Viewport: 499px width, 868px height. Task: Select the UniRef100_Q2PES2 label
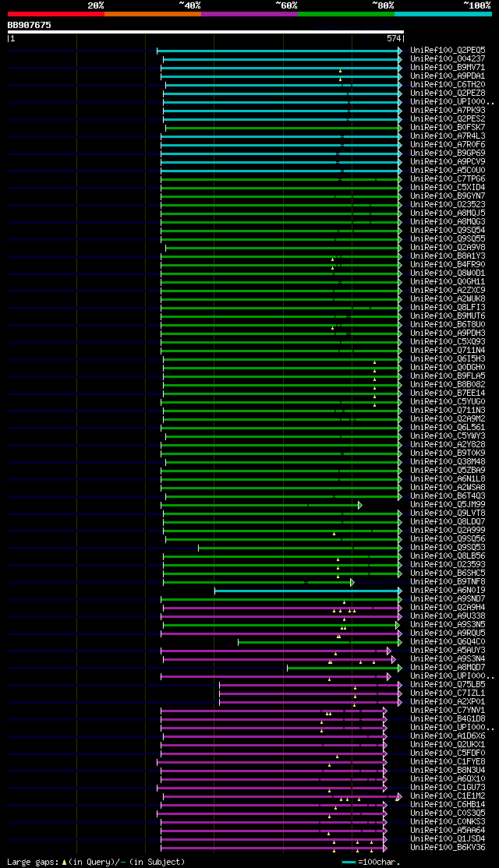point(448,118)
